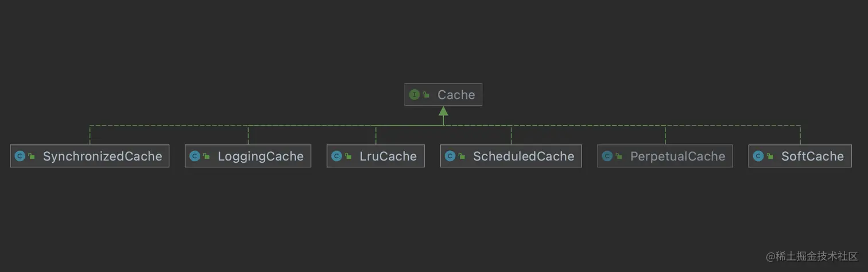This screenshot has height=272, width=868.
Task: Click the class icon next to ScheduledCache
Action: point(450,156)
